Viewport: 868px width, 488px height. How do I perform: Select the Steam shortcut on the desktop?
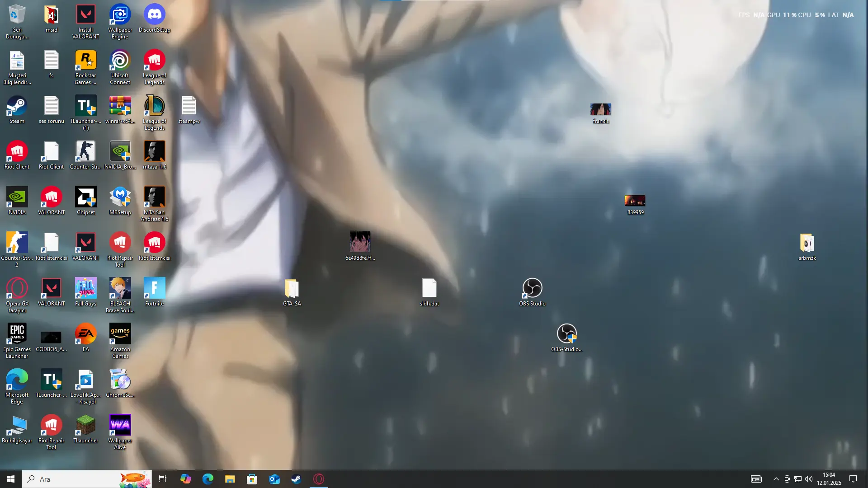(x=17, y=110)
